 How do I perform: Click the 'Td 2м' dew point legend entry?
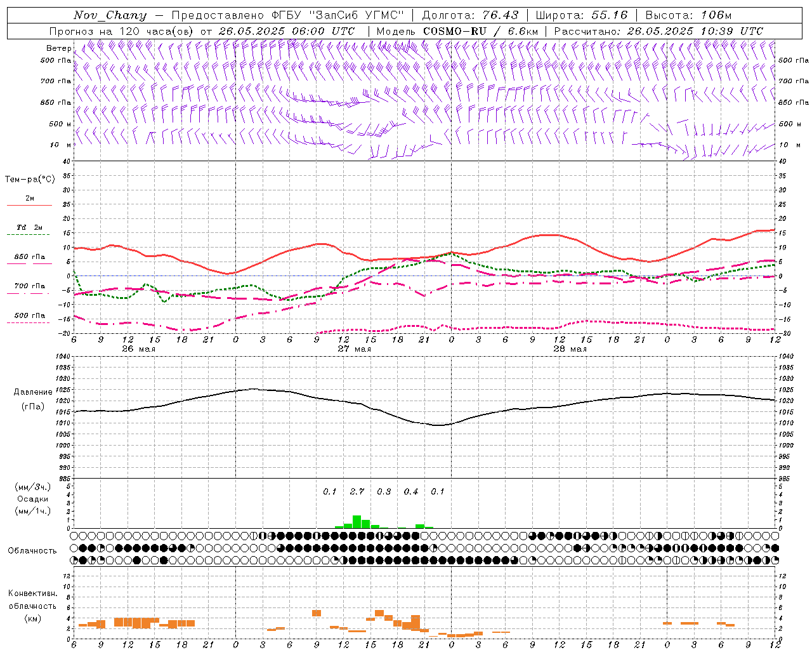tap(29, 227)
